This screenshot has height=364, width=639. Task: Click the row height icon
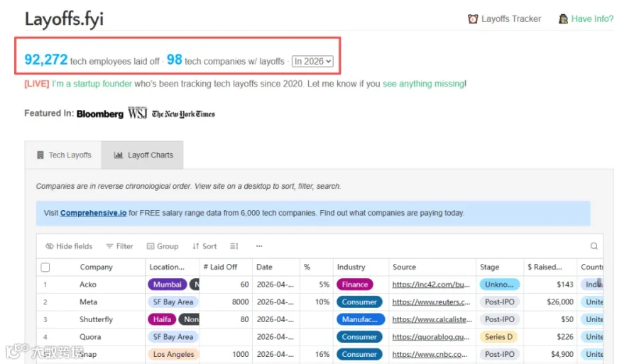[234, 246]
